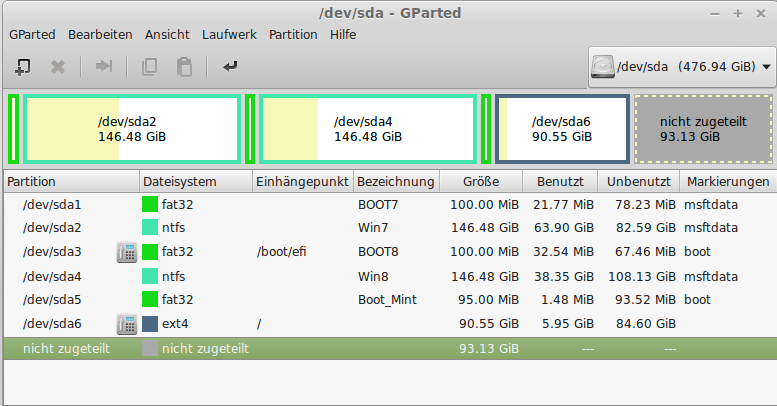Click the Boot_Mint label cell
The width and height of the screenshot is (777, 406).
tap(388, 300)
